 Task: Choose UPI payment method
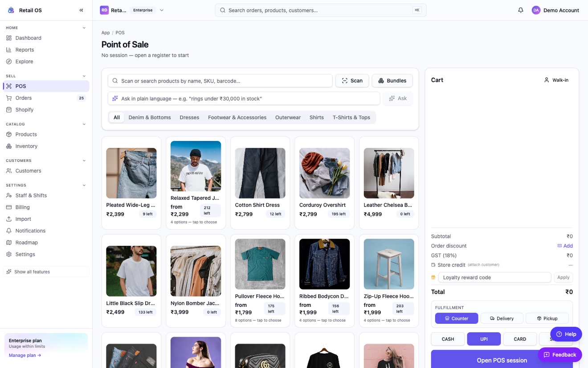[484, 339]
